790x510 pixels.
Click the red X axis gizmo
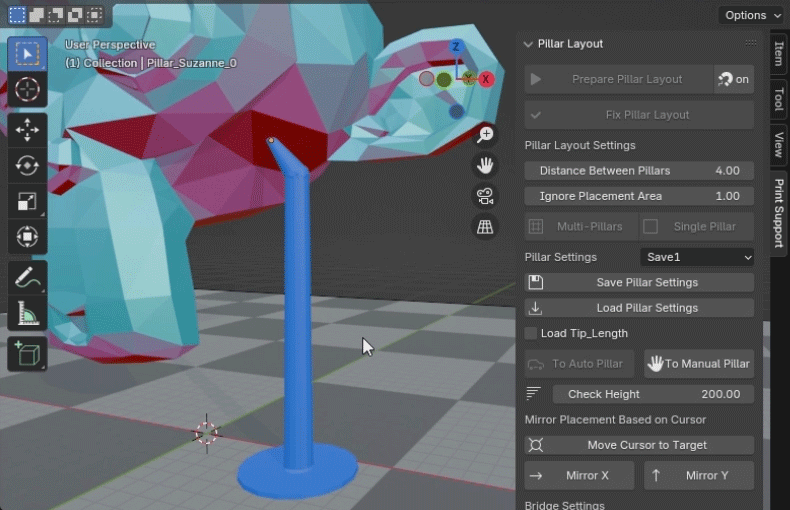tap(486, 79)
